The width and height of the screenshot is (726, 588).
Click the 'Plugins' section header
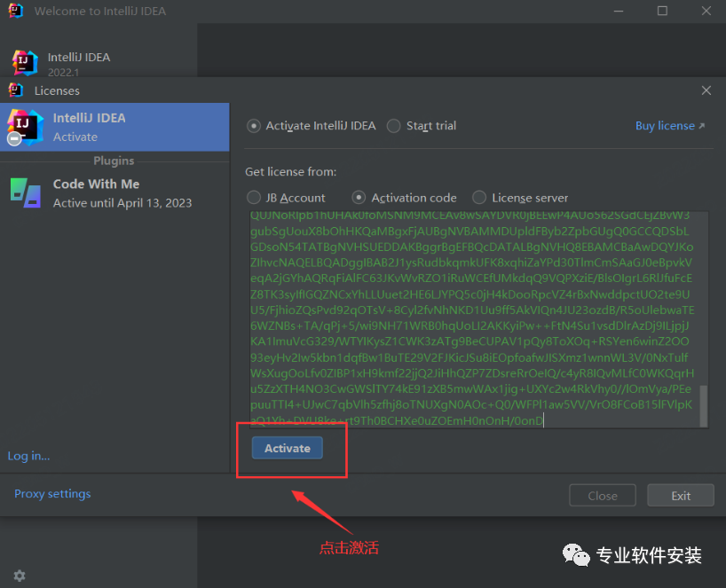pyautogui.click(x=114, y=161)
